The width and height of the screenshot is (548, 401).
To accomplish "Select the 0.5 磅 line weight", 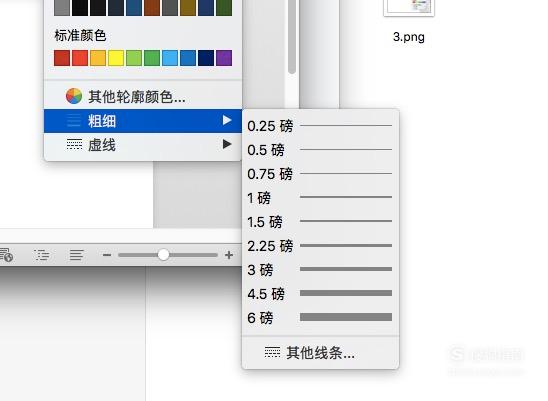I will coord(320,150).
